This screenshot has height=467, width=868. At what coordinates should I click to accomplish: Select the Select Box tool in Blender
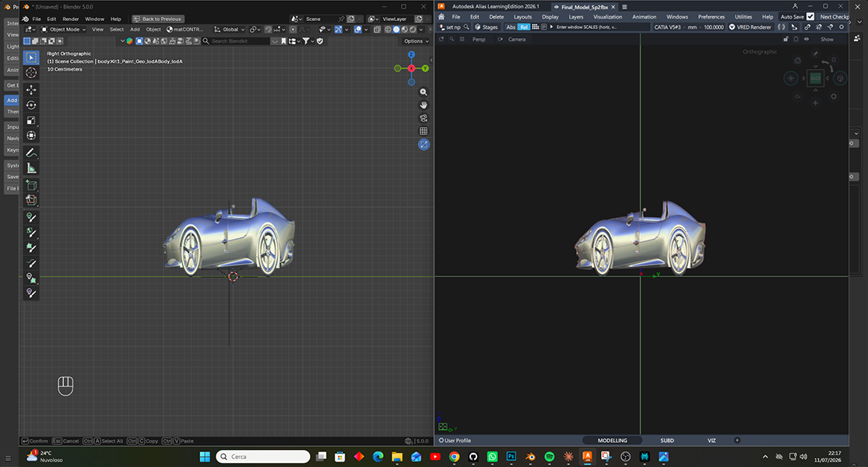point(31,58)
